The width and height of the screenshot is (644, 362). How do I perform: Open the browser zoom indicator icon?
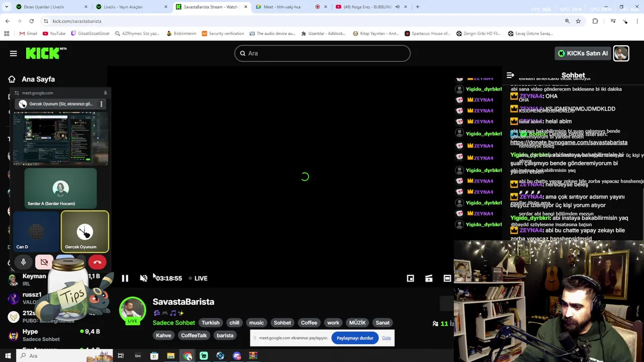pyautogui.click(x=567, y=21)
